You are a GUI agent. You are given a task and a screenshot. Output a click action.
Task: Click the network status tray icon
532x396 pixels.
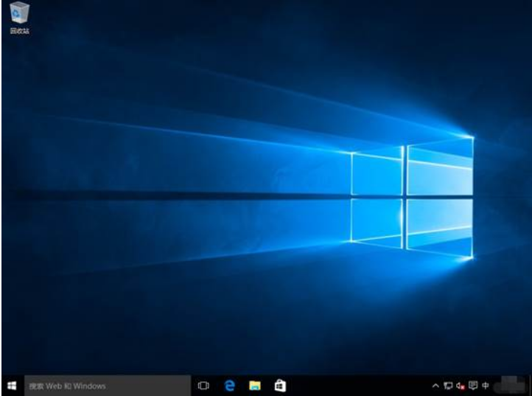pos(448,386)
